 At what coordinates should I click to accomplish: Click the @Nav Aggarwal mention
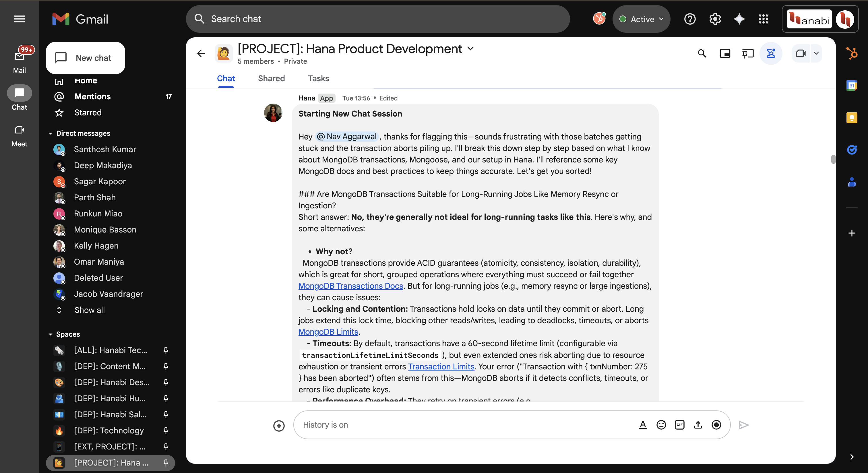coord(347,137)
